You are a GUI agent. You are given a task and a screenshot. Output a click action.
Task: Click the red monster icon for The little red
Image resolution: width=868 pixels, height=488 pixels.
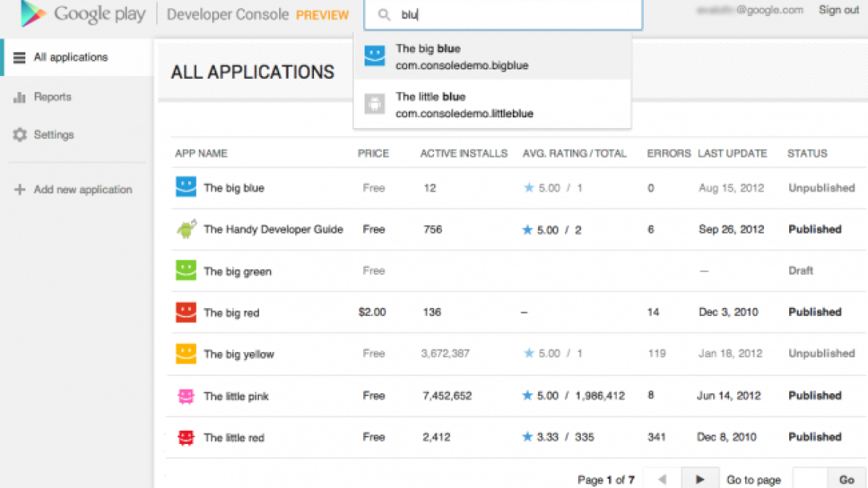pyautogui.click(x=186, y=437)
